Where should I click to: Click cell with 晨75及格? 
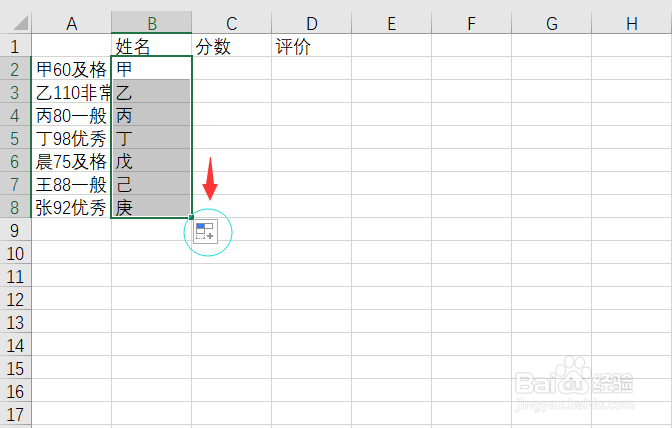[72, 161]
